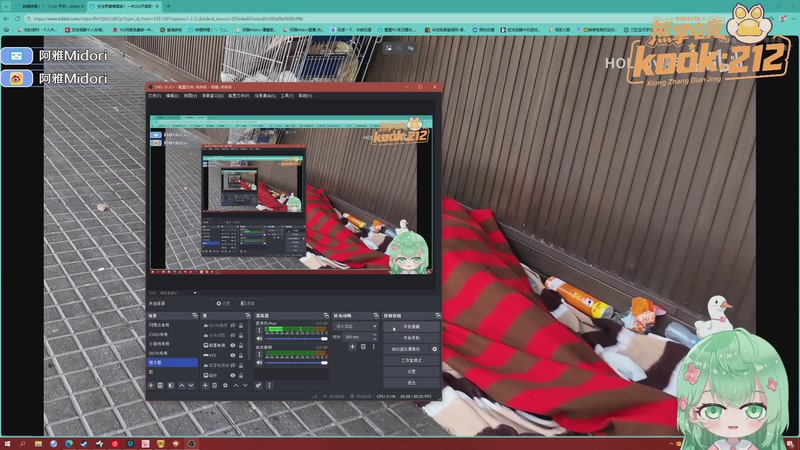Open OBS 编辑(E) menu
The height and width of the screenshot is (450, 800).
(172, 95)
